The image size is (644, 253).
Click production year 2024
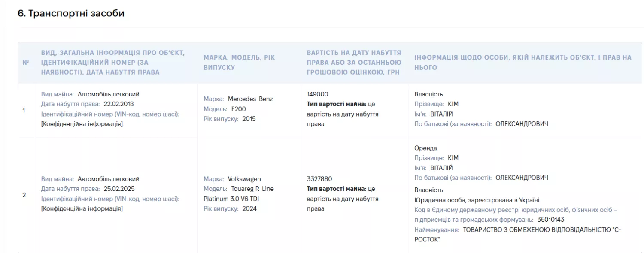[249, 208]
